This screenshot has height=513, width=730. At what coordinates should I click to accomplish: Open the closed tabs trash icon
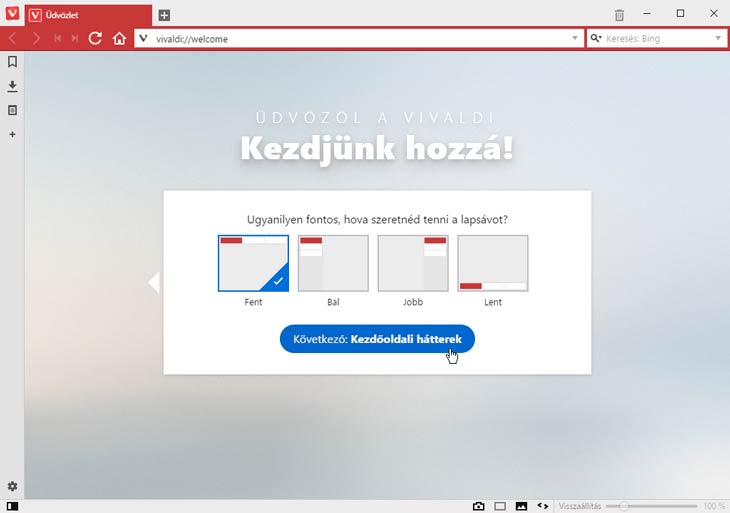pyautogui.click(x=619, y=15)
